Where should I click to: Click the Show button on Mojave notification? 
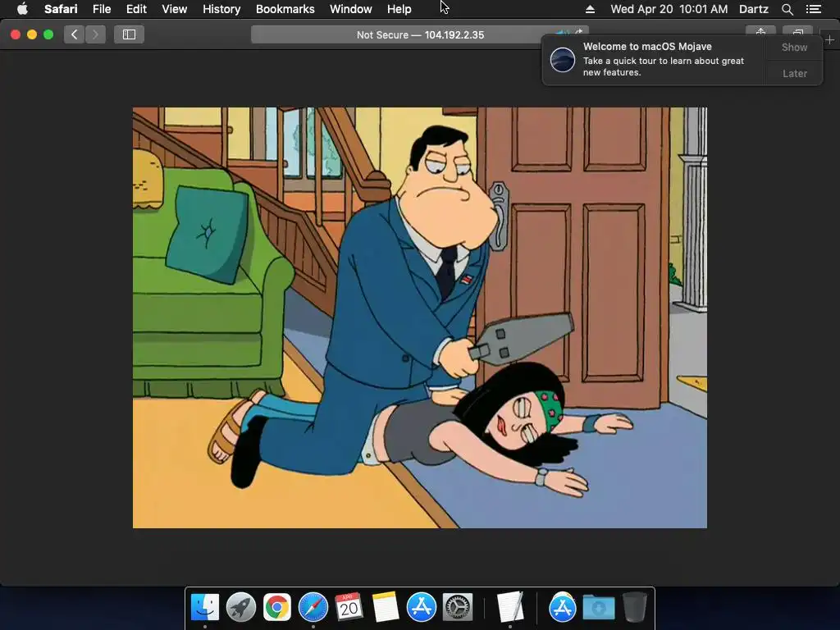794,47
